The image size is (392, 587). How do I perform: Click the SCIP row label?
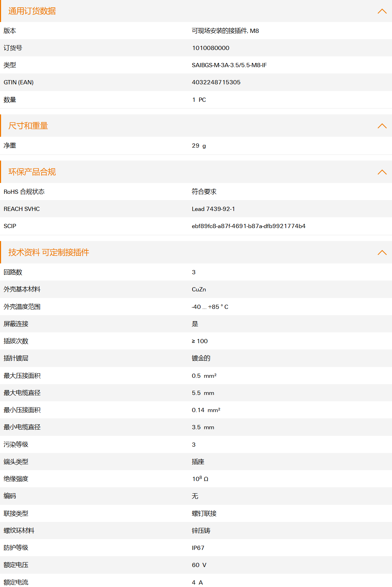point(10,226)
